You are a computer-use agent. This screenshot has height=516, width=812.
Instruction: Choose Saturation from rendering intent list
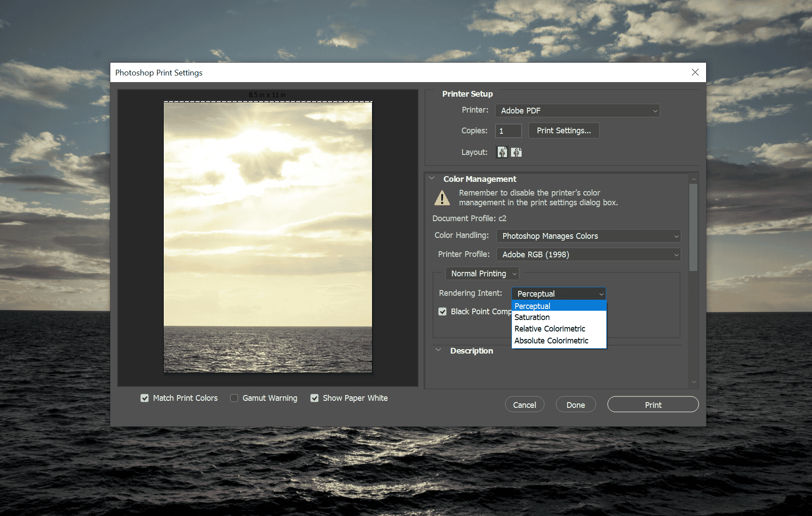click(x=532, y=317)
